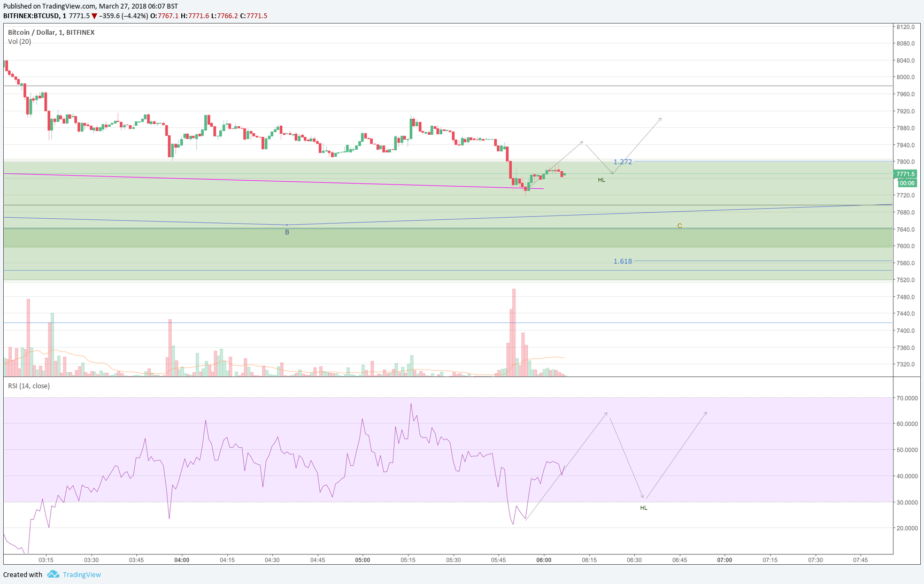Click the countdown timer 00:06 label
This screenshot has height=584, width=924.
coord(907,183)
